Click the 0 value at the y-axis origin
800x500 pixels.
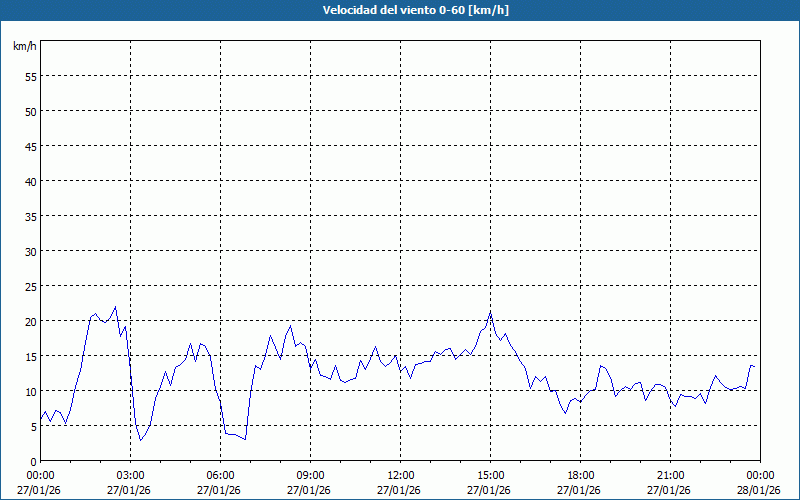point(33,461)
